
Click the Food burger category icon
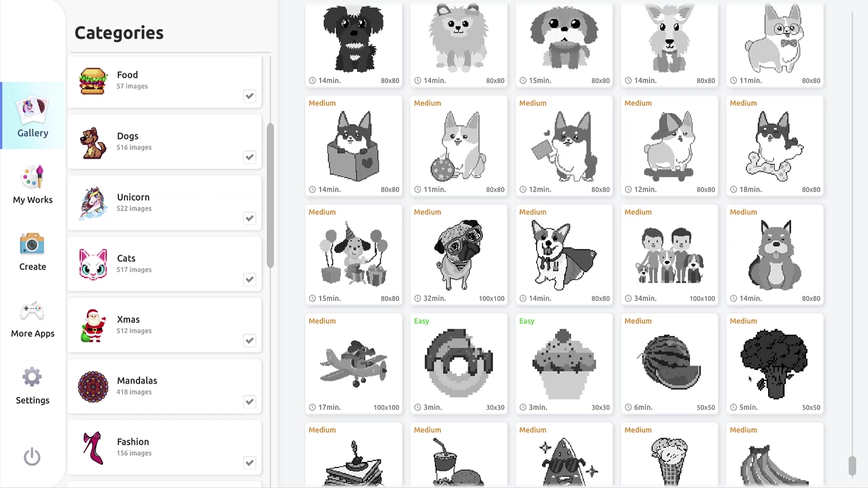93,81
